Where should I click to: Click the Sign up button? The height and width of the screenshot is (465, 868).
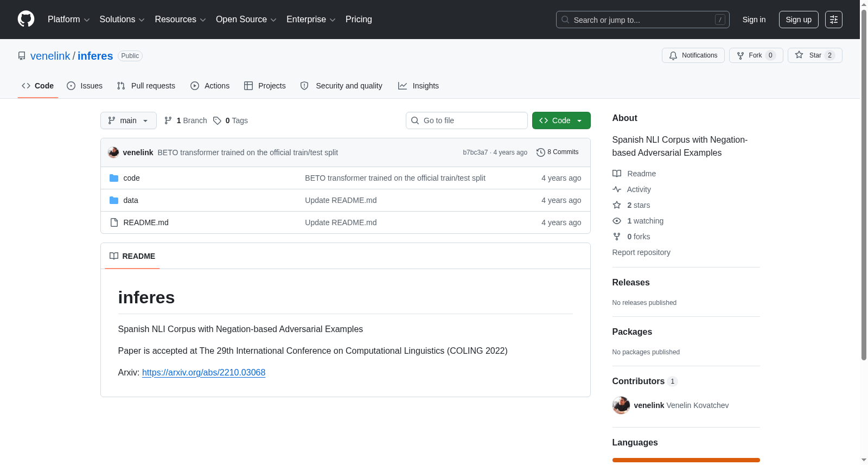(x=799, y=20)
